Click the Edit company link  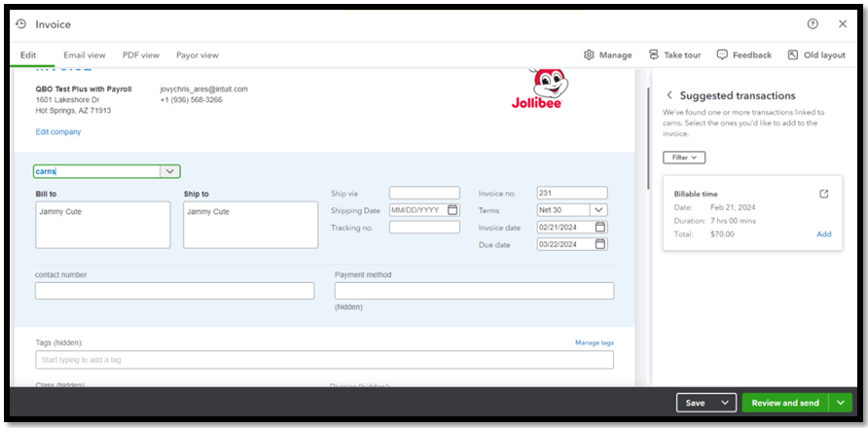pos(58,131)
